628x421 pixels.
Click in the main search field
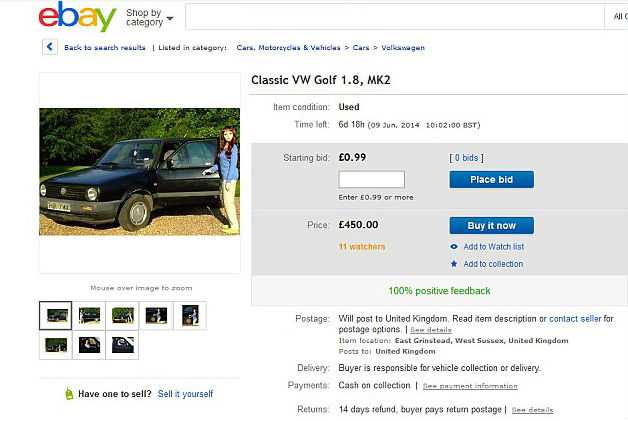(395, 17)
